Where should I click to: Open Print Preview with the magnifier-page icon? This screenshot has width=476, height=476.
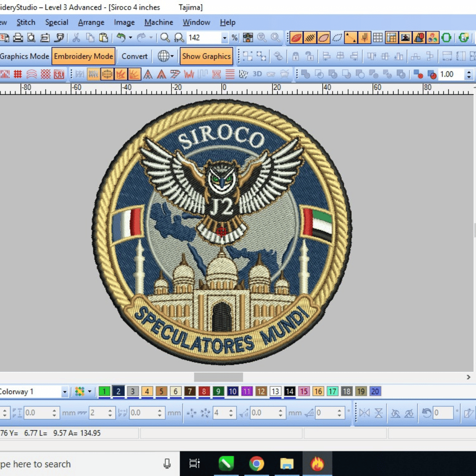pyautogui.click(x=31, y=37)
